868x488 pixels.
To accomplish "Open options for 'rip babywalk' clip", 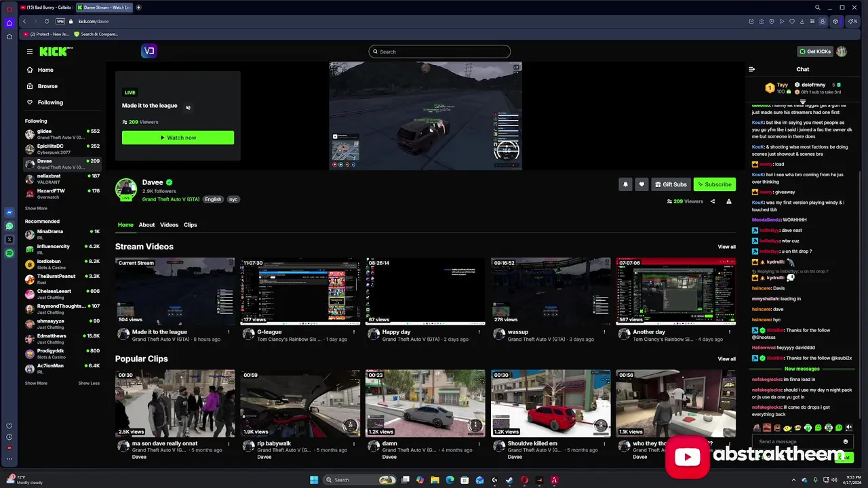I will click(x=354, y=444).
